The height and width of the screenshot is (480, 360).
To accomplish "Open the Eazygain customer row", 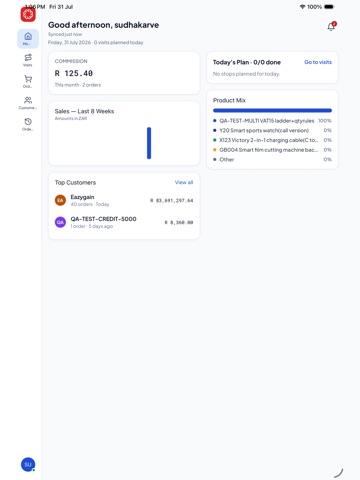I will 124,200.
